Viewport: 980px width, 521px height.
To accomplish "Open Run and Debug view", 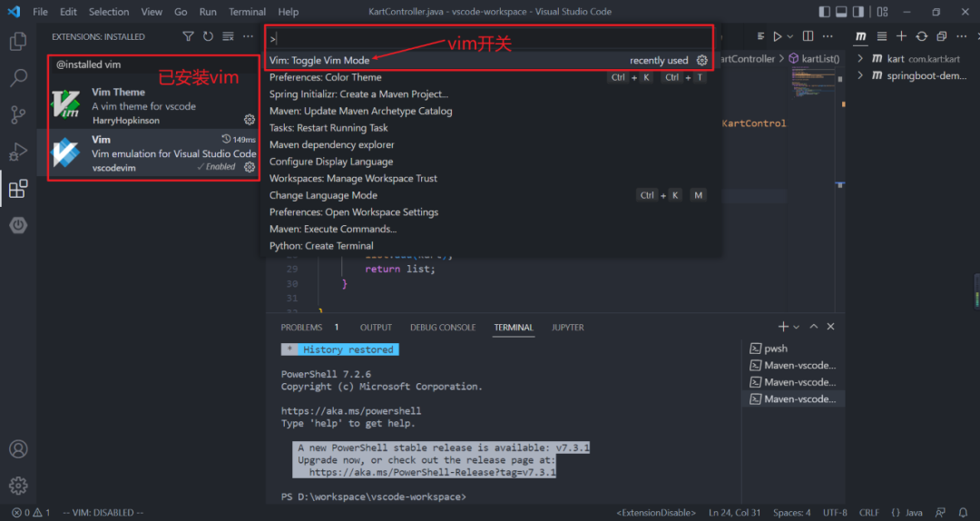I will (18, 152).
